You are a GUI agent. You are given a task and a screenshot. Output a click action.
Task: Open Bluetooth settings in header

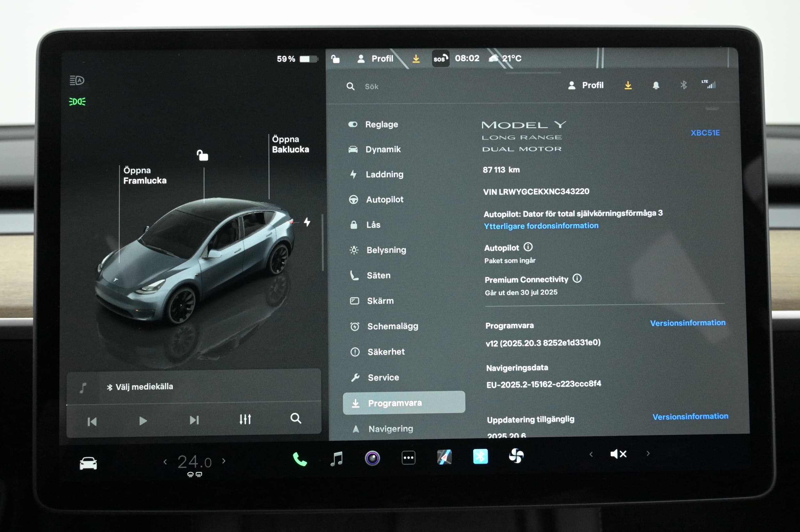click(684, 85)
